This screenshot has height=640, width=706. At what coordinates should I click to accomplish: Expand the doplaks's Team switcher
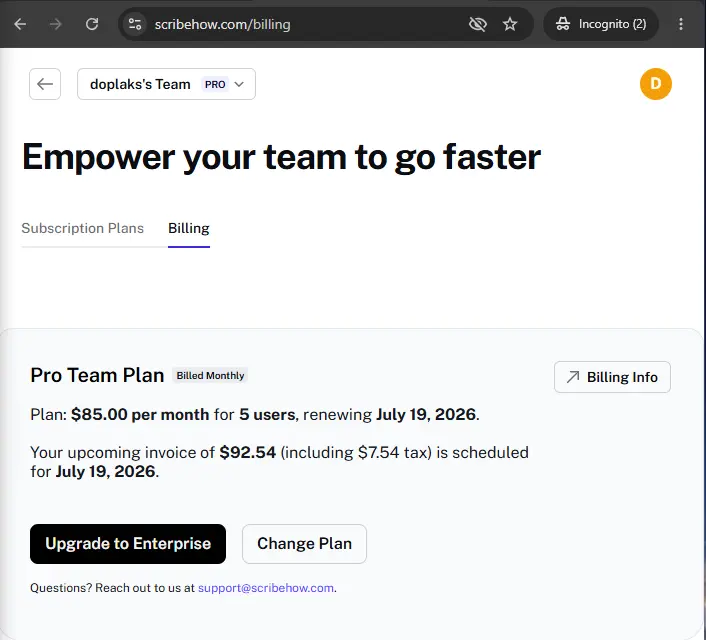coord(167,84)
